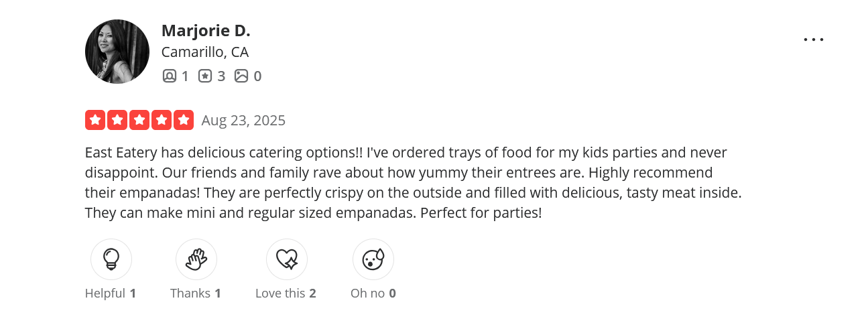Image resolution: width=868 pixels, height=323 pixels.
Task: Select the Oh no face icon
Action: tap(373, 259)
